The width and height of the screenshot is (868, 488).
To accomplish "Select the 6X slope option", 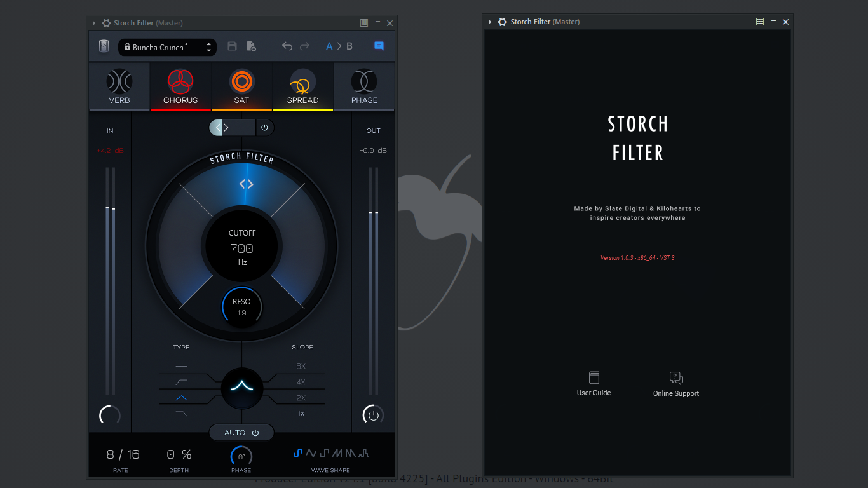I will 301,367.
